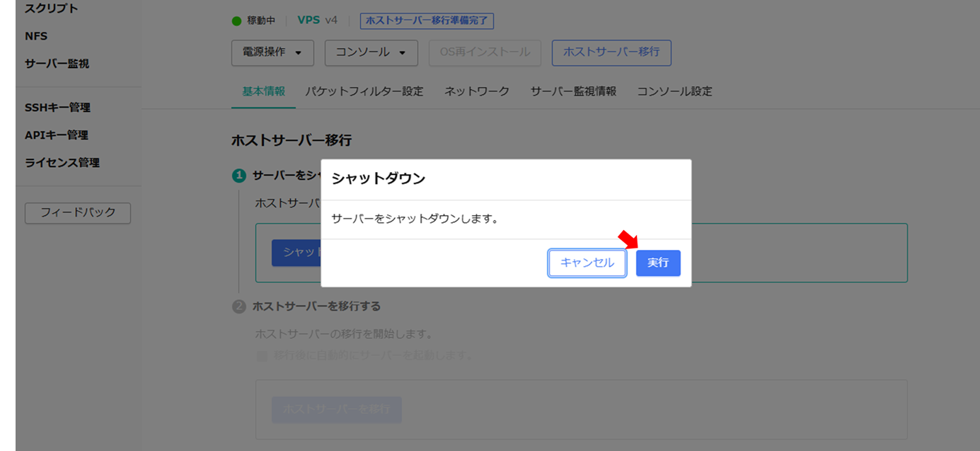Viewport: 980px width, 451px height.
Task: Click the green 稼動中 status indicator
Action: (237, 21)
